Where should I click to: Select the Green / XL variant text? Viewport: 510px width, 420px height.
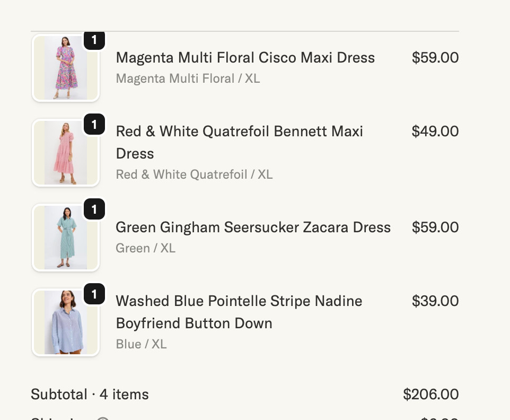pos(145,248)
